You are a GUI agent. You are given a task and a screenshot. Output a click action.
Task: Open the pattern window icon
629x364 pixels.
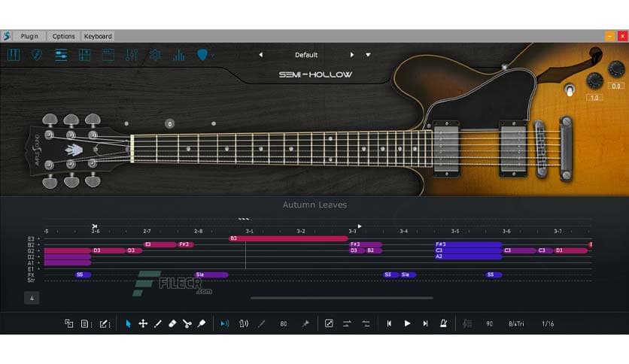coord(108,54)
